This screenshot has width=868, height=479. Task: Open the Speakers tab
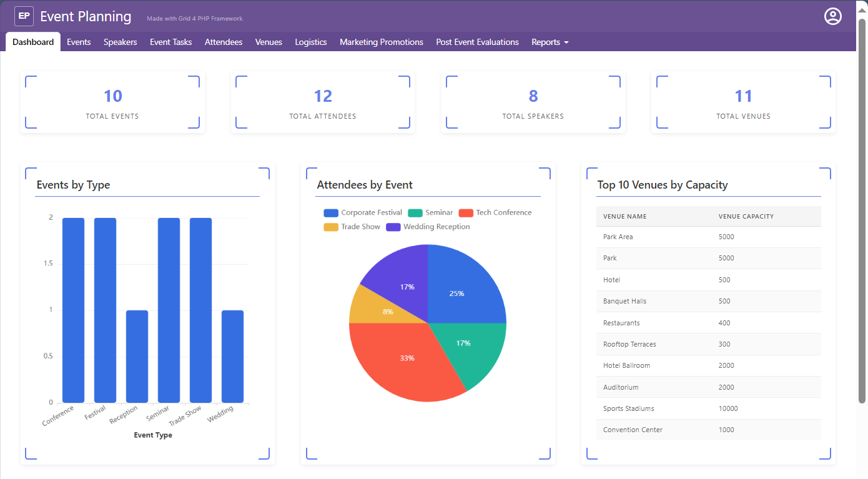(x=120, y=42)
